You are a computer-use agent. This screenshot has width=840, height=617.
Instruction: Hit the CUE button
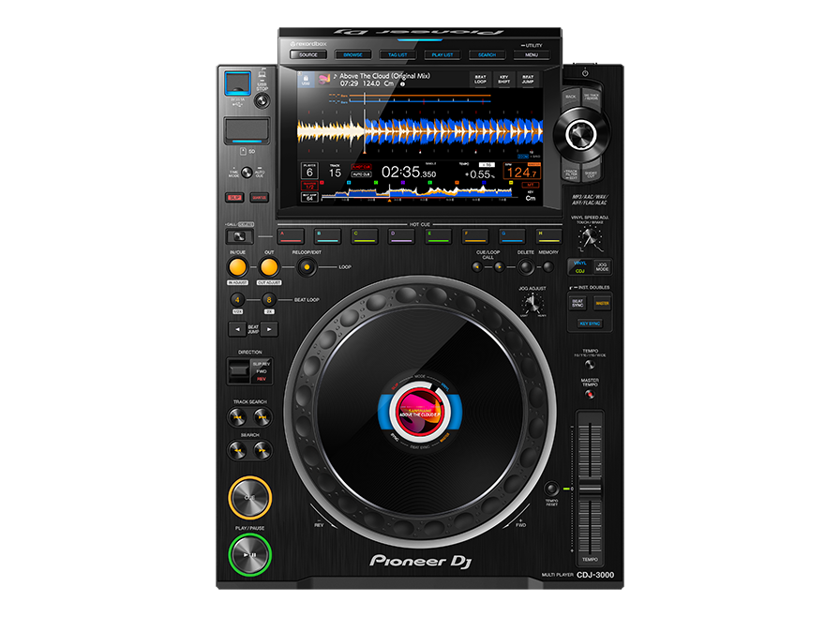pyautogui.click(x=249, y=498)
